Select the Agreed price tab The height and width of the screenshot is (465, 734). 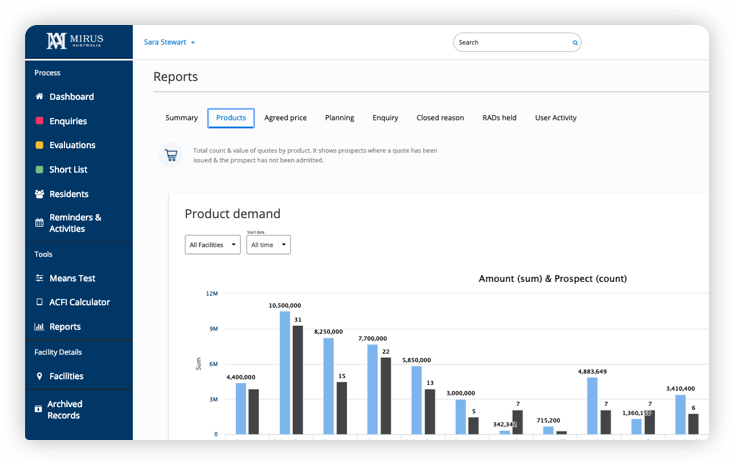click(x=284, y=118)
